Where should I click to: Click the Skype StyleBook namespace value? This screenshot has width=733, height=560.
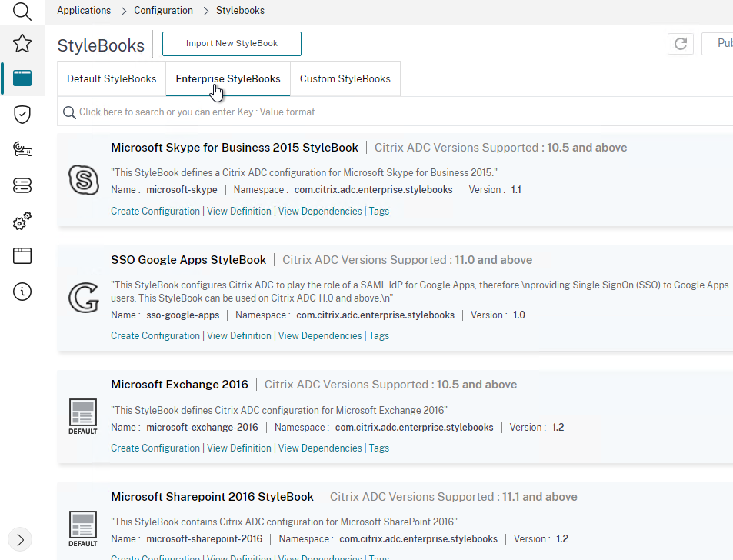pyautogui.click(x=374, y=190)
